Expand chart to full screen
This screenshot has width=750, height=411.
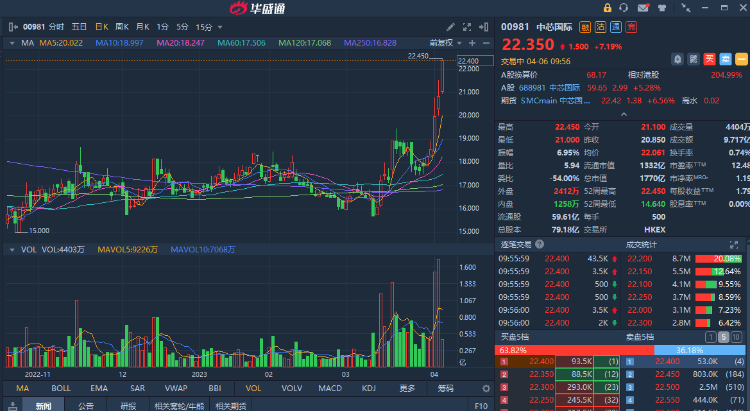click(467, 27)
